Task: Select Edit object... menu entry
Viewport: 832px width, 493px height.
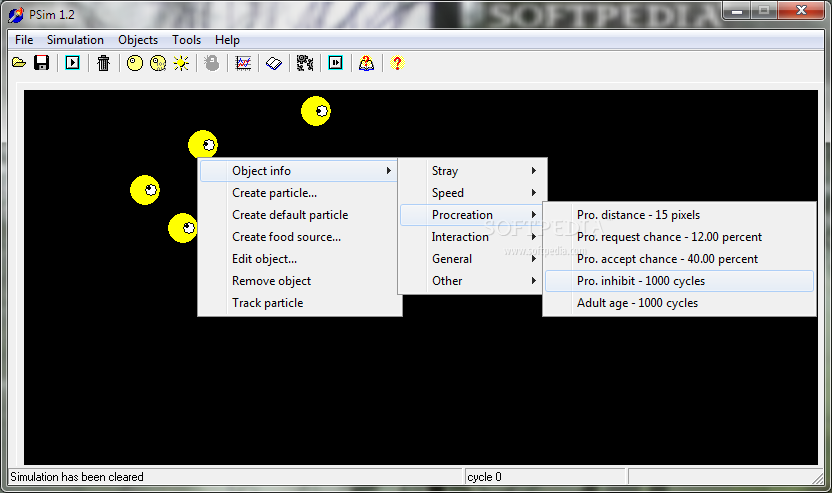Action: [299, 259]
